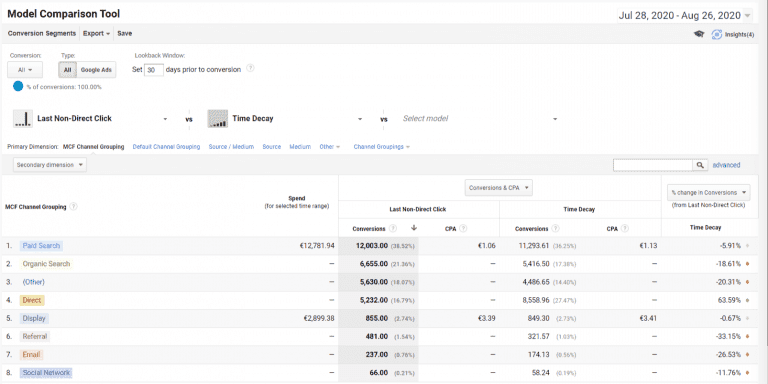Open Time Decay model dropdown
This screenshot has height=384, width=768.
pyautogui.click(x=360, y=119)
